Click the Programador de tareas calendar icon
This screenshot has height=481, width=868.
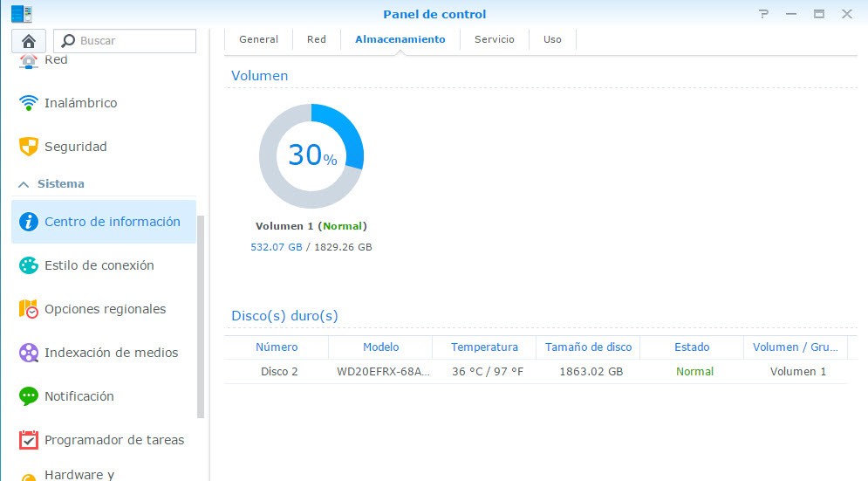[x=29, y=440]
